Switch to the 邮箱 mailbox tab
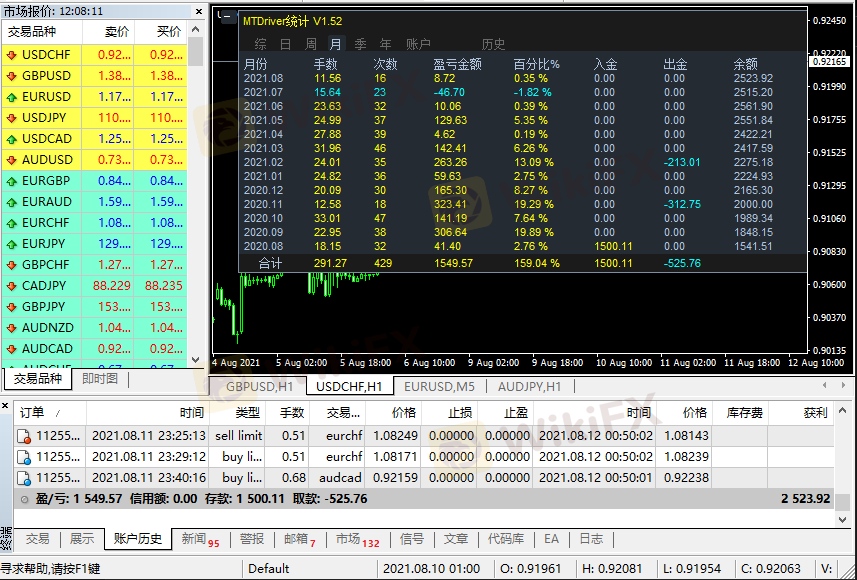This screenshot has height=580, width=857. pyautogui.click(x=296, y=539)
